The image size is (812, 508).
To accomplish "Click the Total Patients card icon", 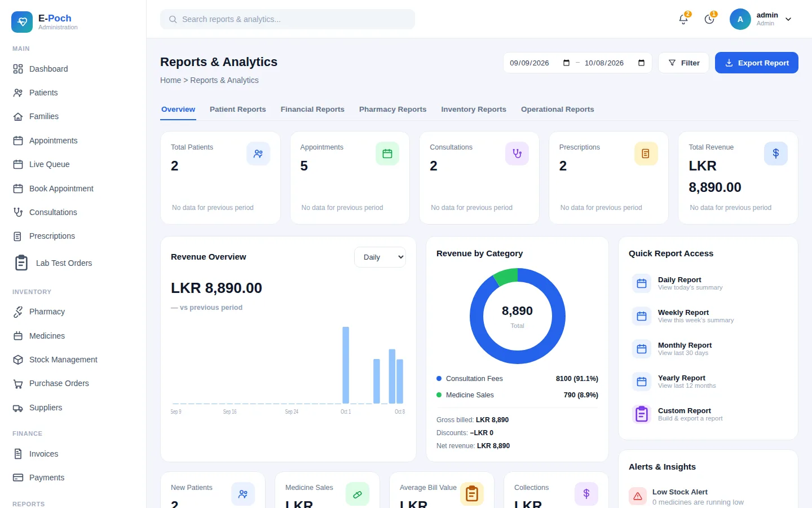I will coord(258,154).
